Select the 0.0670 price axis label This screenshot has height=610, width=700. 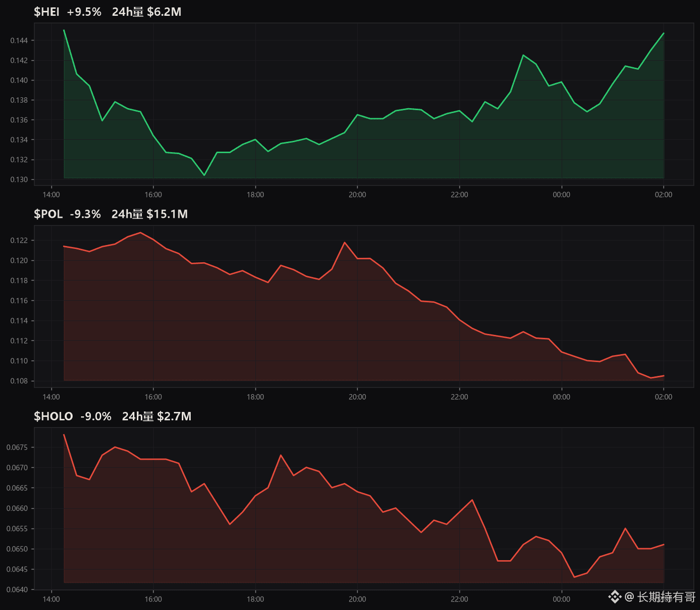(x=17, y=468)
